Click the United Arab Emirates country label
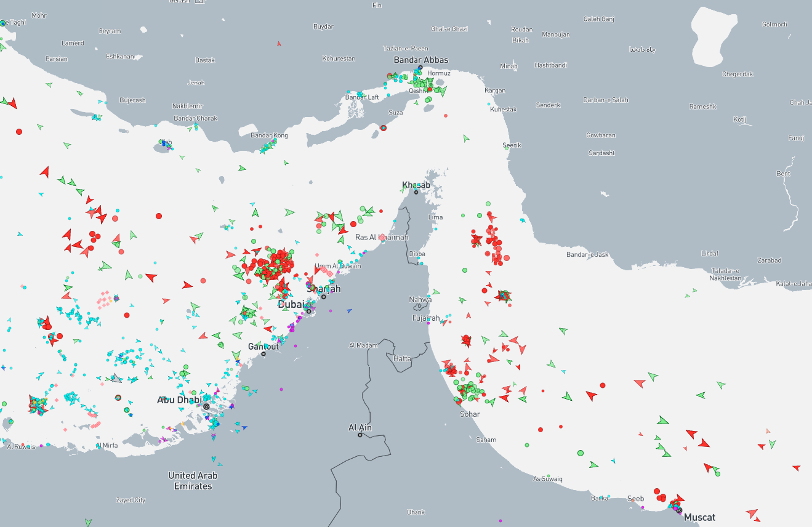The width and height of the screenshot is (812, 527). [193, 481]
